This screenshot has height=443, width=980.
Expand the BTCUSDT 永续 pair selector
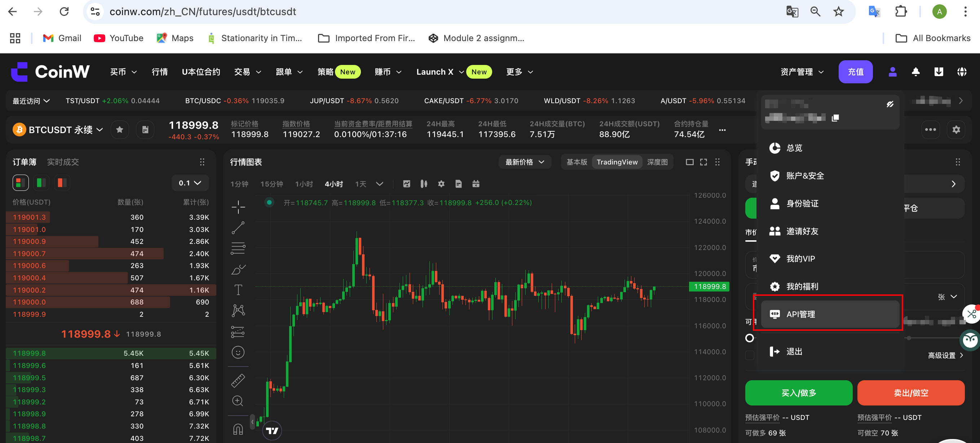[x=100, y=130]
